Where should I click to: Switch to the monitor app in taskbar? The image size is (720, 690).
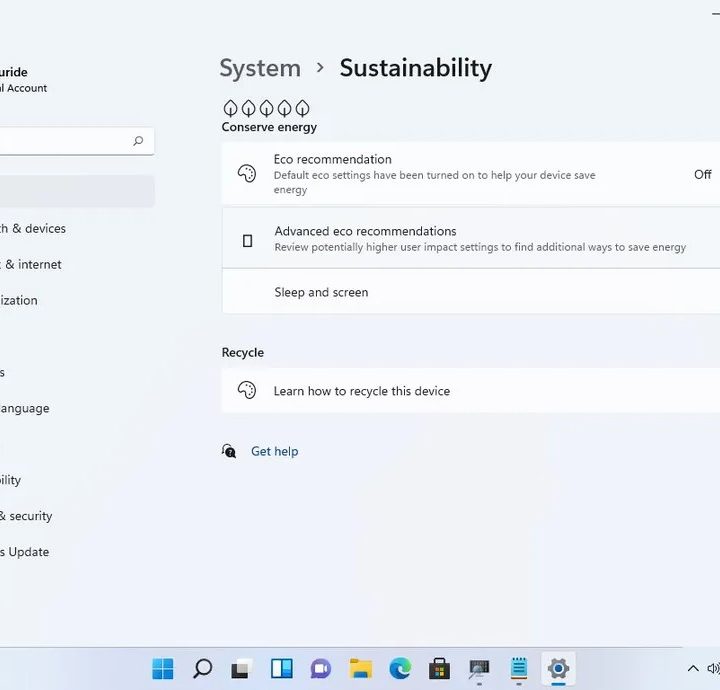pos(479,669)
